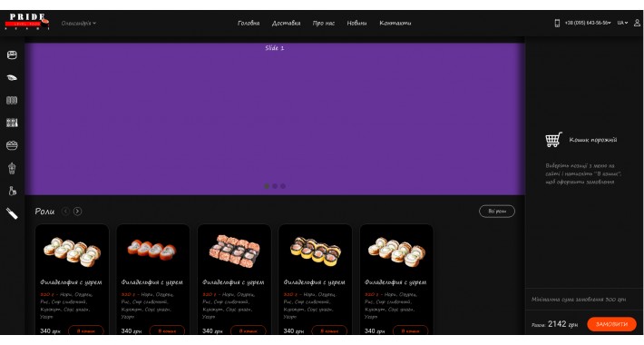The height and width of the screenshot is (345, 644).
Task: Open the sushi sets category icon
Action: click(12, 123)
